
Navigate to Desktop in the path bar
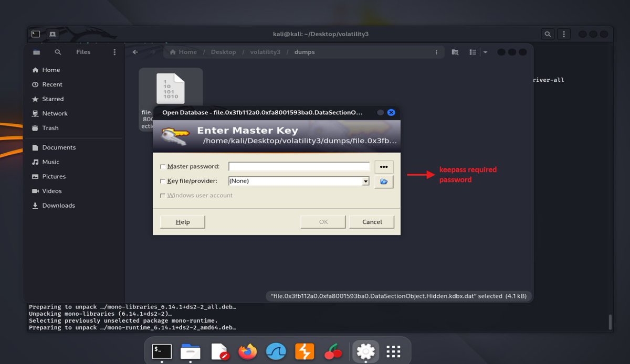click(x=223, y=52)
